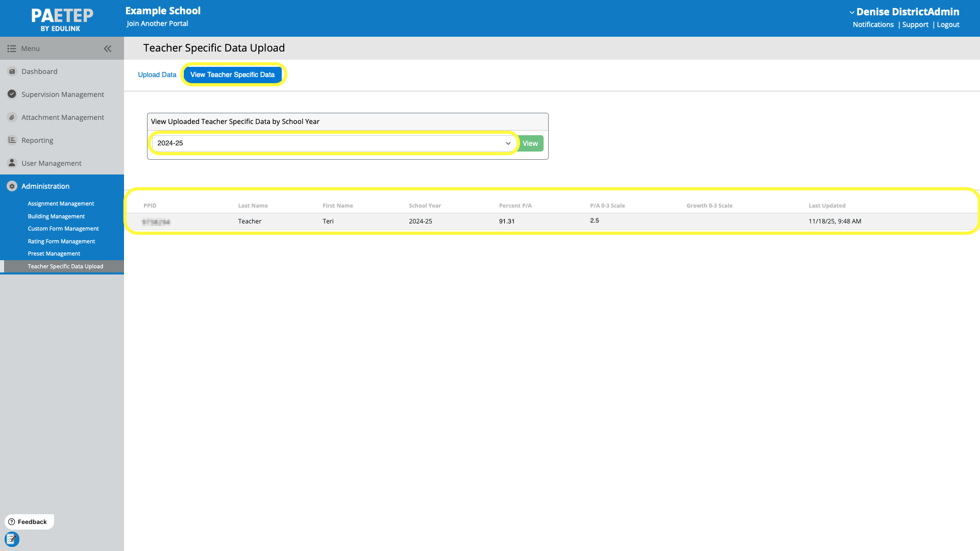Image resolution: width=980 pixels, height=551 pixels.
Task: Click the Last Name column header
Action: pyautogui.click(x=253, y=206)
